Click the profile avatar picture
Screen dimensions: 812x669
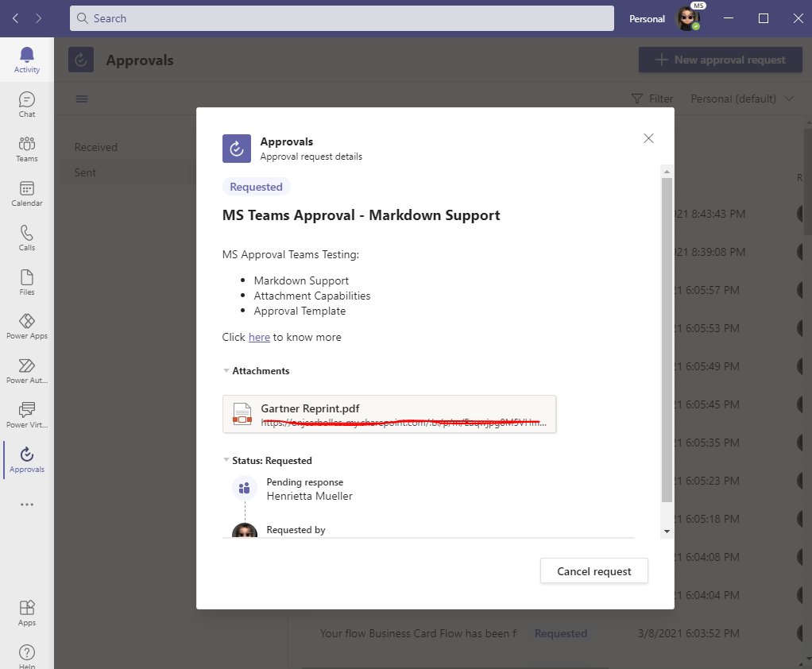688,18
